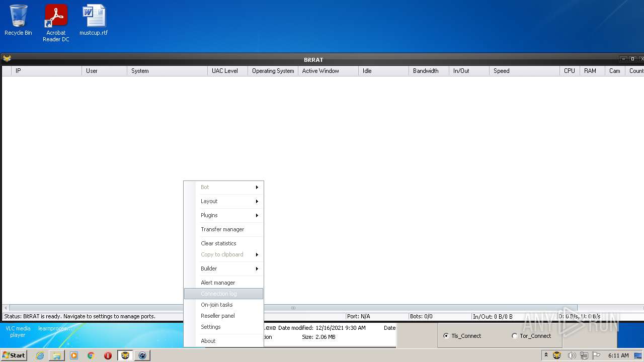The height and width of the screenshot is (362, 644).
Task: Open the Reseller panel menu entry
Action: [x=224, y=316]
